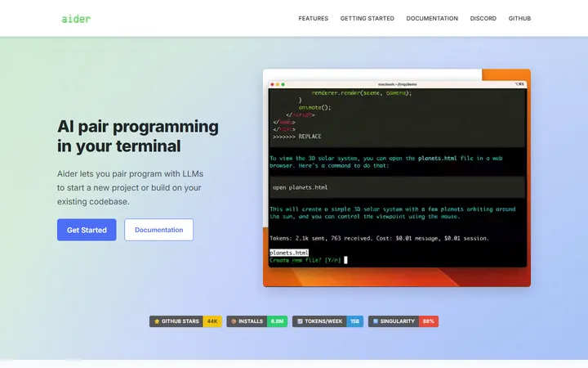This screenshot has width=588, height=368.
Task: Open the GitHub nav link
Action: click(519, 18)
